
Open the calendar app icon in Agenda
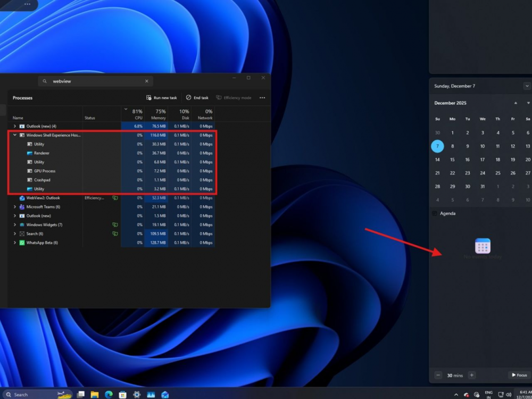[483, 246]
